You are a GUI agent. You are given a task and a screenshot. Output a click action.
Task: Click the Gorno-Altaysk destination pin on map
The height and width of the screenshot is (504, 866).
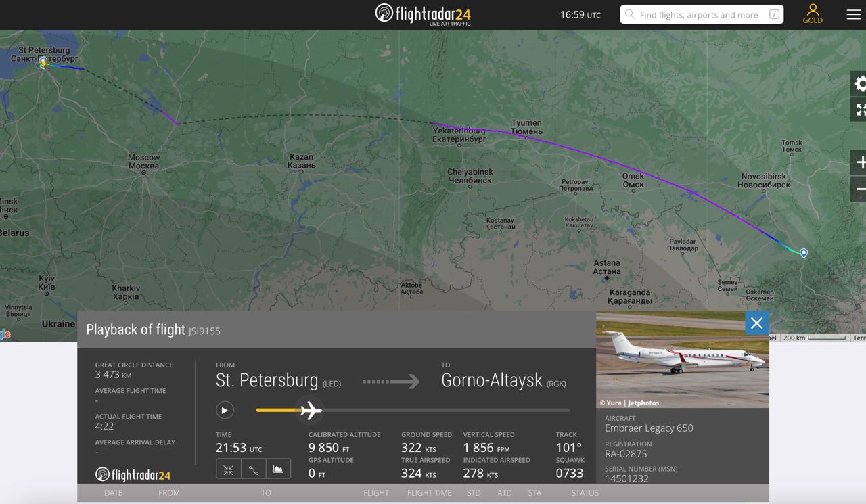[804, 252]
